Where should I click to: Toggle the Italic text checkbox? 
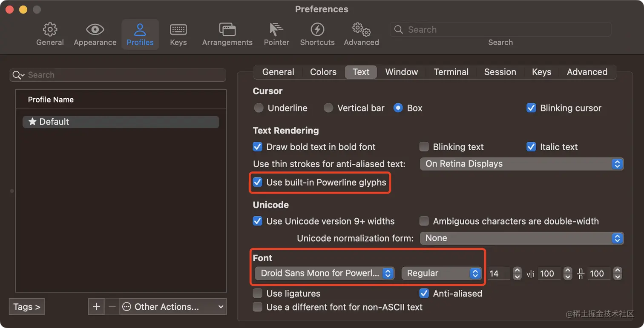531,147
